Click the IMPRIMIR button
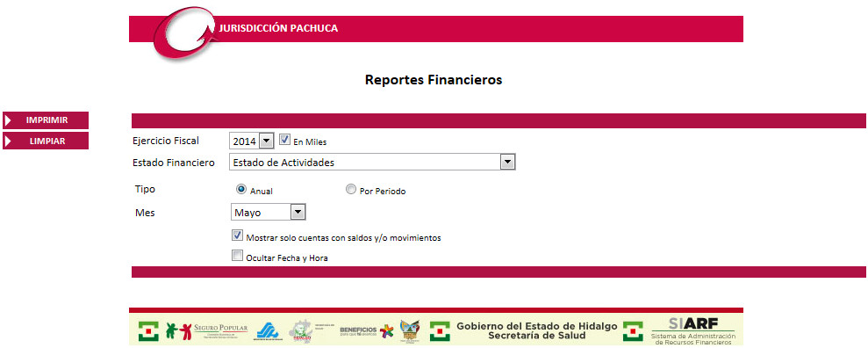This screenshot has height=348, width=868. click(x=46, y=120)
